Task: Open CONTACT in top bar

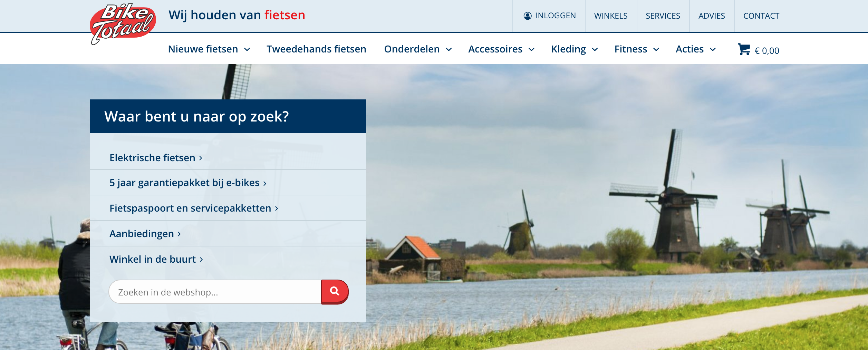Action: coord(761,16)
